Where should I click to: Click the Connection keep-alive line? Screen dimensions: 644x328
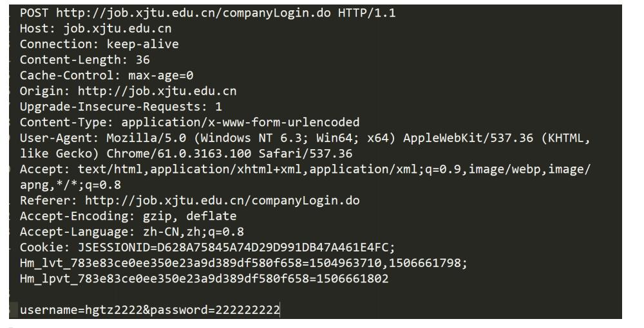[99, 44]
